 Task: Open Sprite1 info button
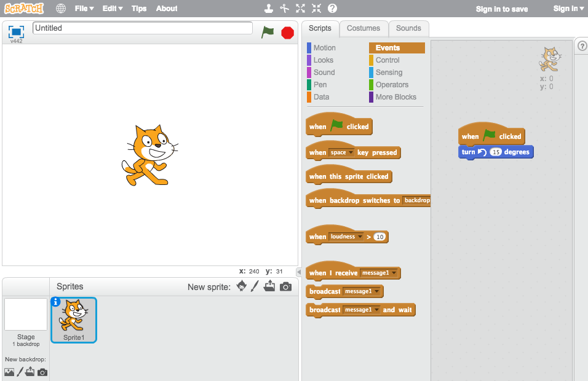55,302
